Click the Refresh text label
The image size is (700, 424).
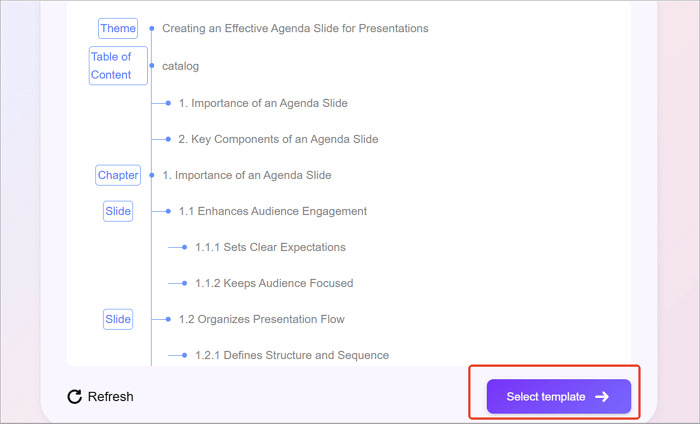(110, 397)
